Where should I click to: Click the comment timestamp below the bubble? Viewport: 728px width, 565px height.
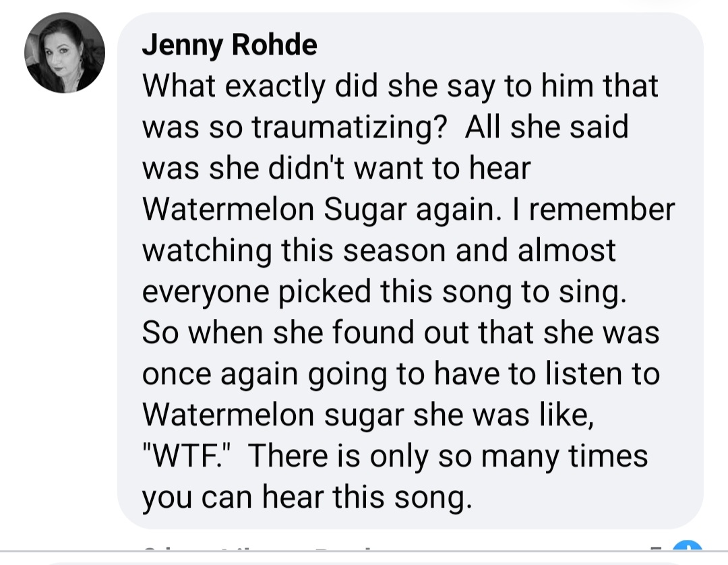tap(157, 548)
